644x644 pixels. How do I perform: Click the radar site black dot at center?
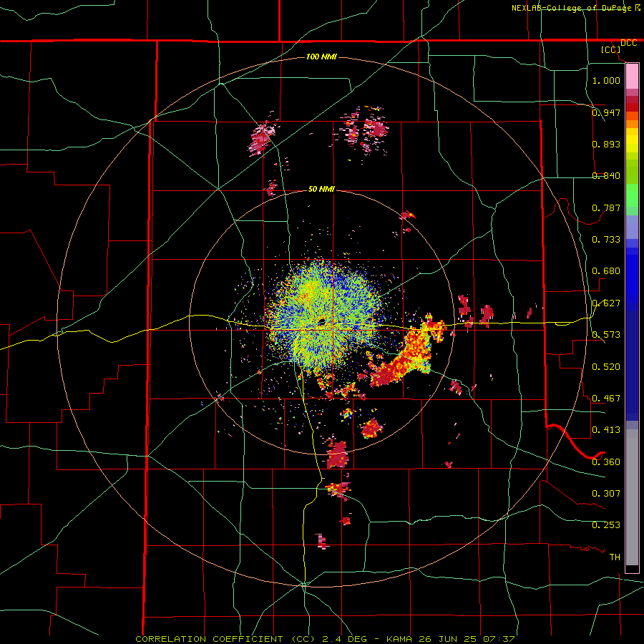[321, 321]
